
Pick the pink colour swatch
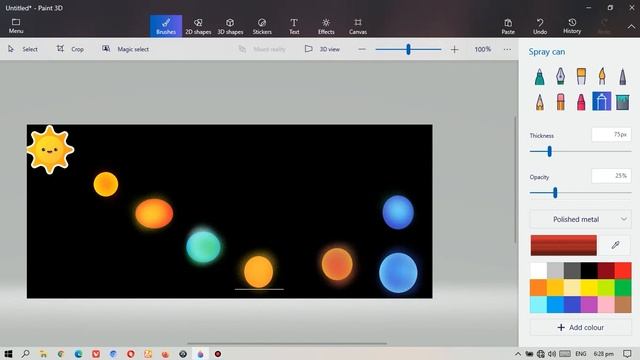point(606,305)
